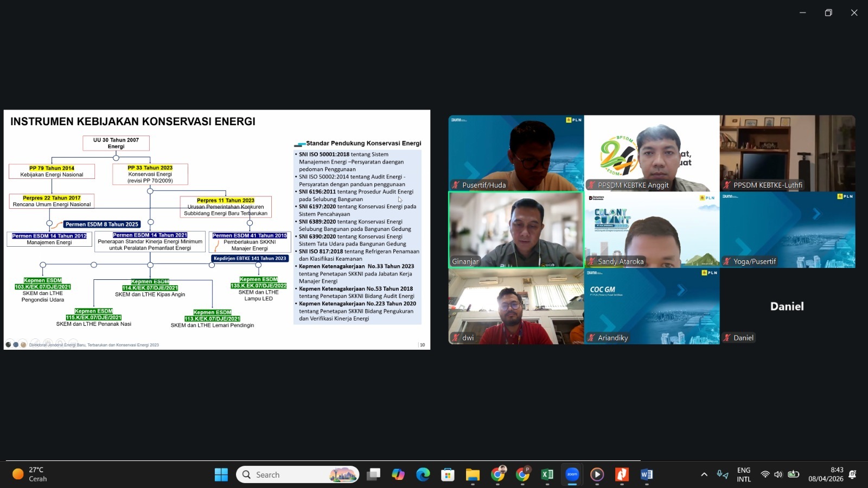Expand hidden system tray icons chevron

click(x=704, y=474)
